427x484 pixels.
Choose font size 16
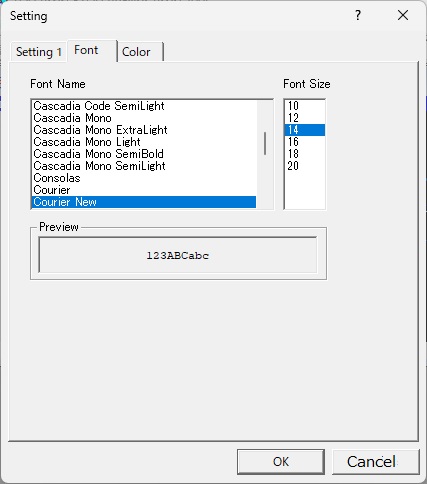click(305, 142)
